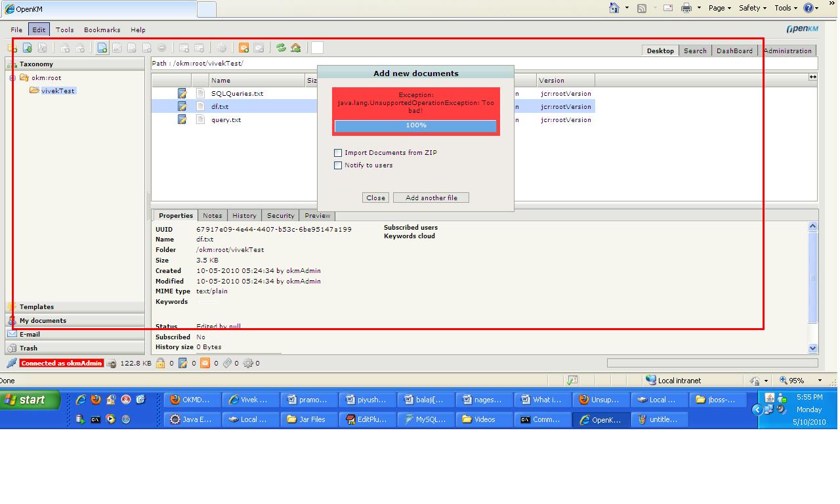Switch to the Administration tab
840x504 pixels.
pyautogui.click(x=787, y=51)
